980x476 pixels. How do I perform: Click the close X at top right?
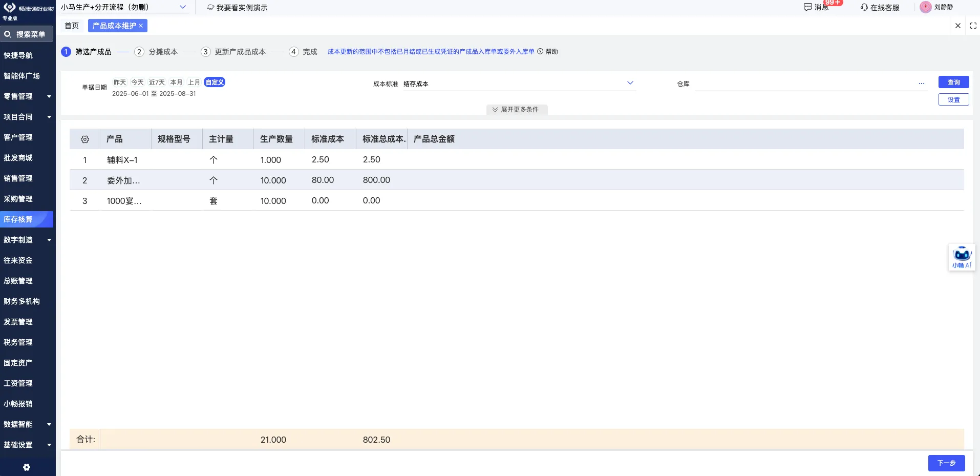coord(957,26)
